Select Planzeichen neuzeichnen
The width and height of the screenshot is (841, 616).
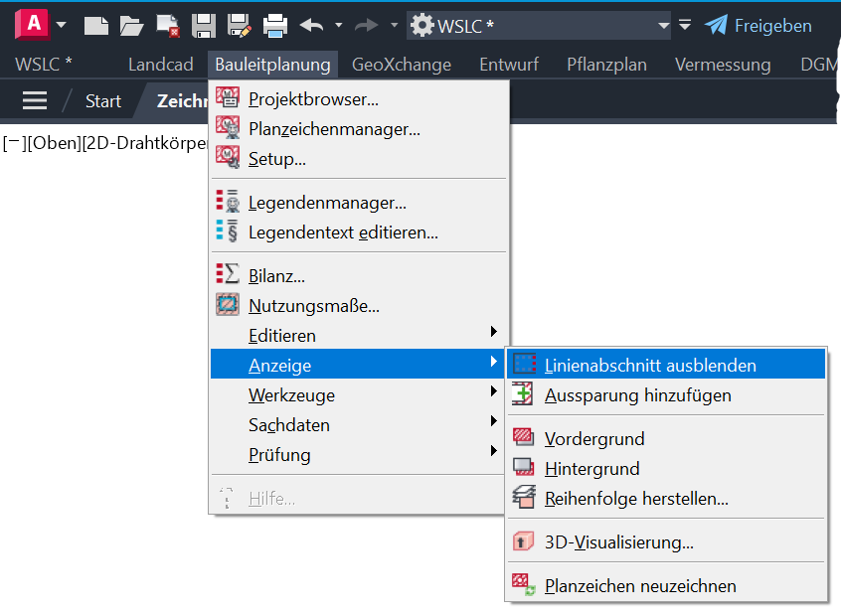pos(640,586)
